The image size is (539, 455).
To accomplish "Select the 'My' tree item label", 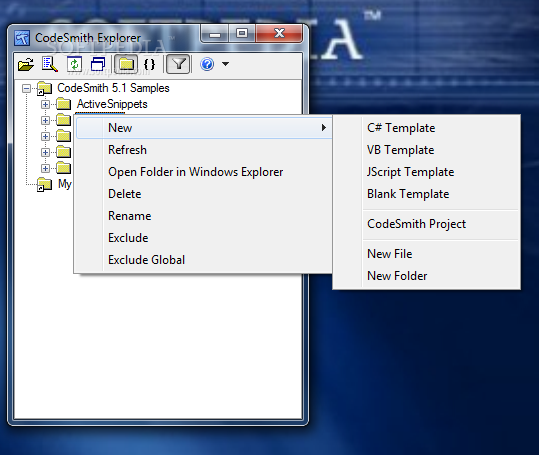I will [x=65, y=184].
